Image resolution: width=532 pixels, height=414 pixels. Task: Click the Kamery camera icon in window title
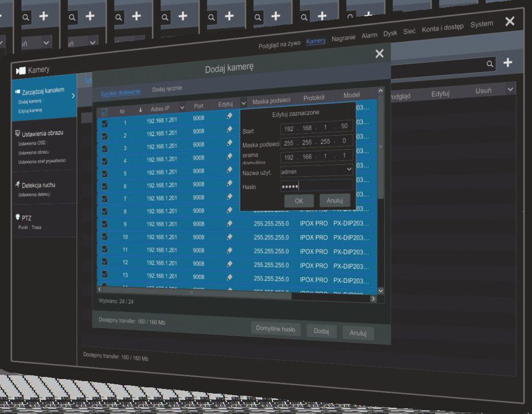pos(21,70)
